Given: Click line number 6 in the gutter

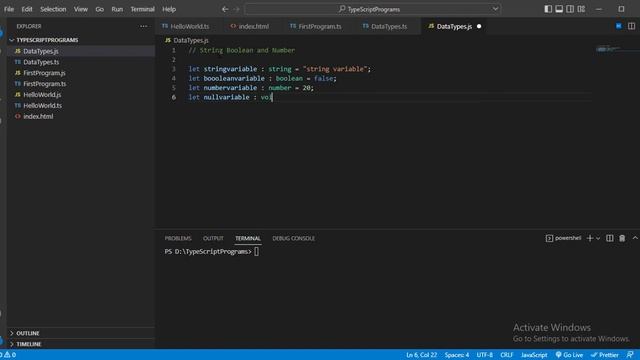Looking at the screenshot, I should (x=174, y=97).
